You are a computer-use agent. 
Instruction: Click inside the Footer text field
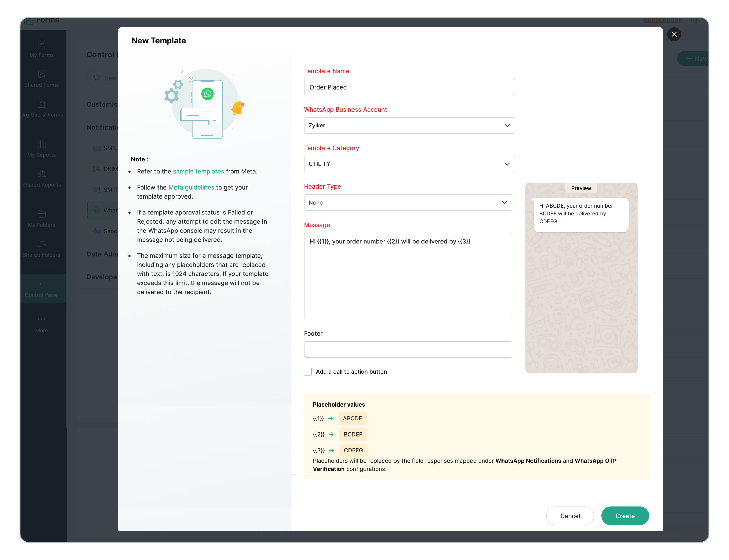[x=408, y=350]
